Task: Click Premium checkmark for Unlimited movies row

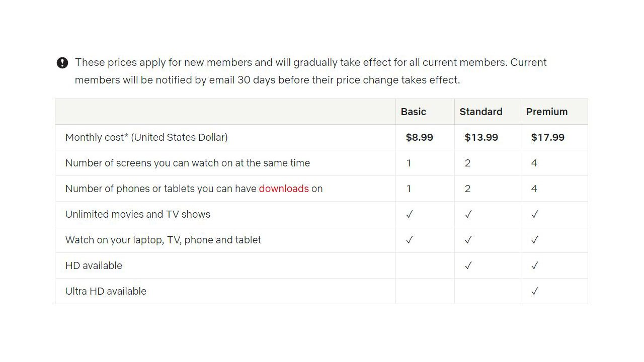Action: [534, 214]
